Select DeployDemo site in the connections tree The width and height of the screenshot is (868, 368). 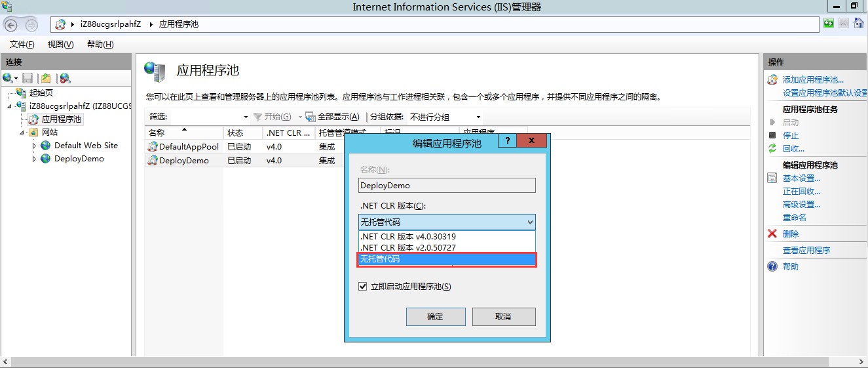tap(79, 159)
